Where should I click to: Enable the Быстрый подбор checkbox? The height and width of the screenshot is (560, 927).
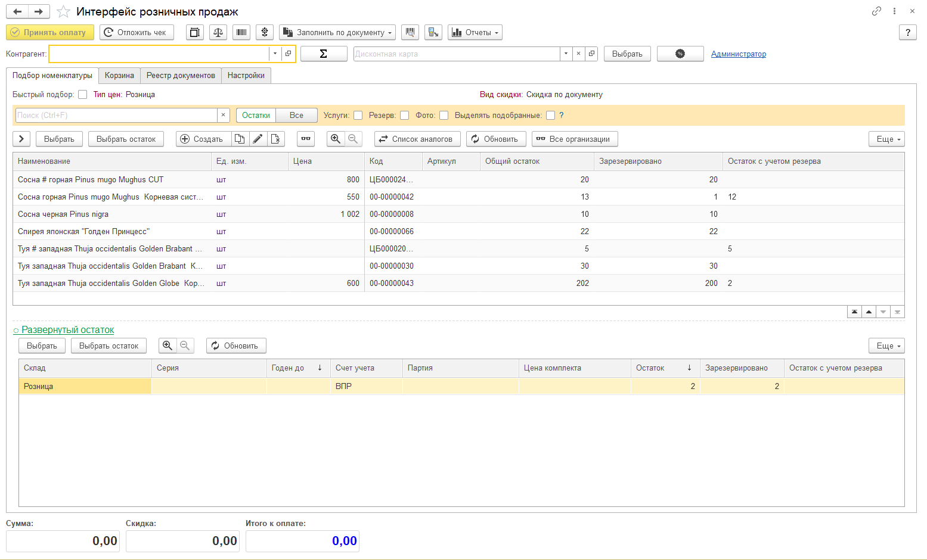click(x=83, y=94)
